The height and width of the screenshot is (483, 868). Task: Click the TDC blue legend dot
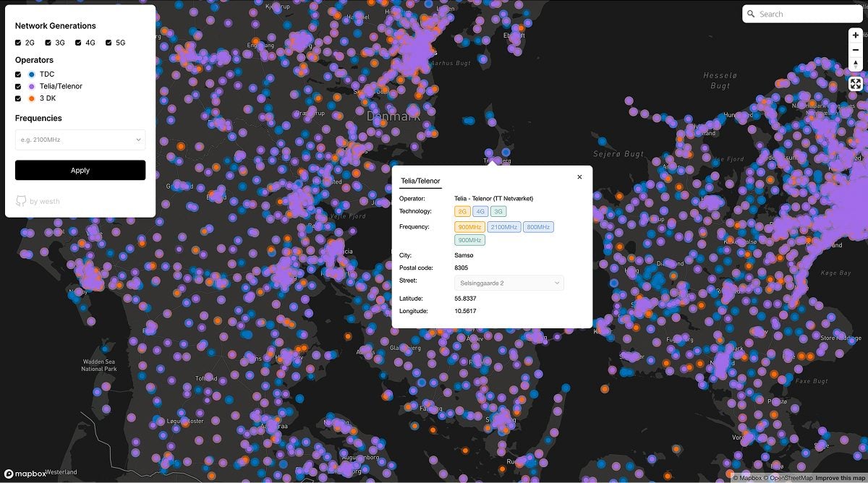pos(32,74)
